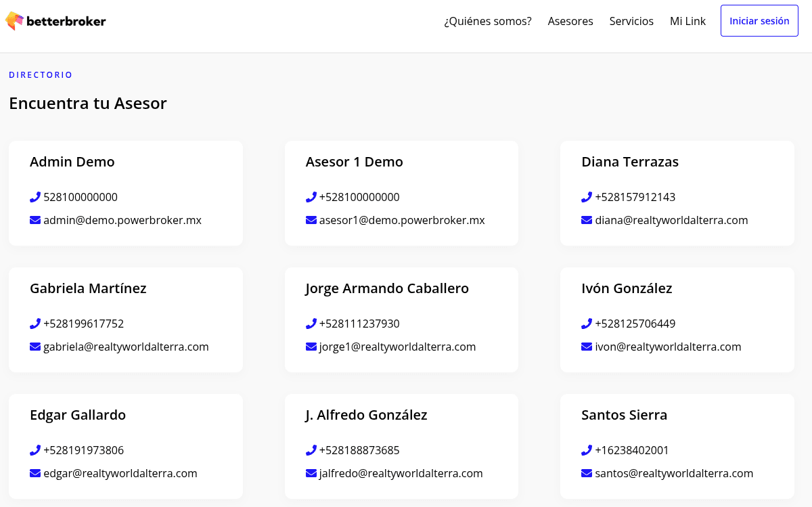Click Diana Terrazas's phone icon
The image size is (812, 507).
tap(587, 197)
